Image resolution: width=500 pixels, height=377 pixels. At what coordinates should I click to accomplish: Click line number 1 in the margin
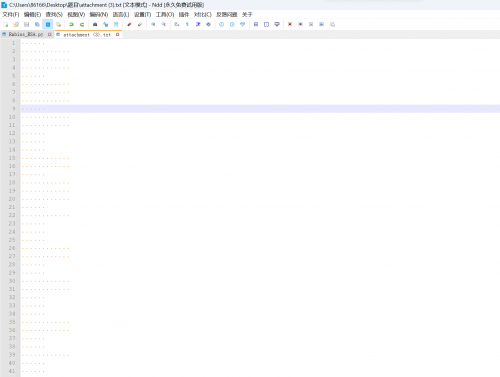(14, 43)
